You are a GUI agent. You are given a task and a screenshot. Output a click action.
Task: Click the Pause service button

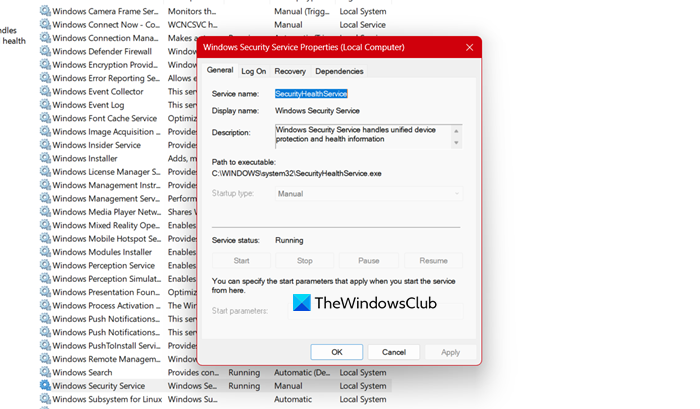coord(369,260)
